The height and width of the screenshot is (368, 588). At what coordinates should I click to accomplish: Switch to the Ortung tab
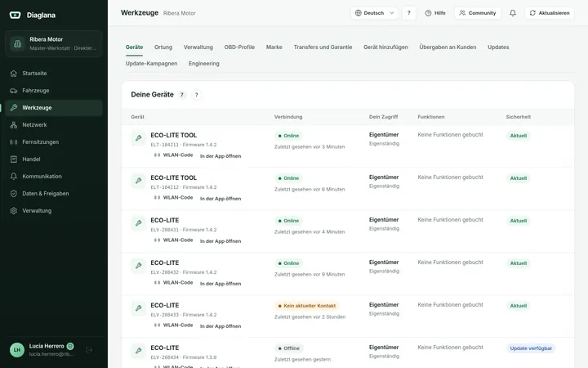tap(163, 47)
